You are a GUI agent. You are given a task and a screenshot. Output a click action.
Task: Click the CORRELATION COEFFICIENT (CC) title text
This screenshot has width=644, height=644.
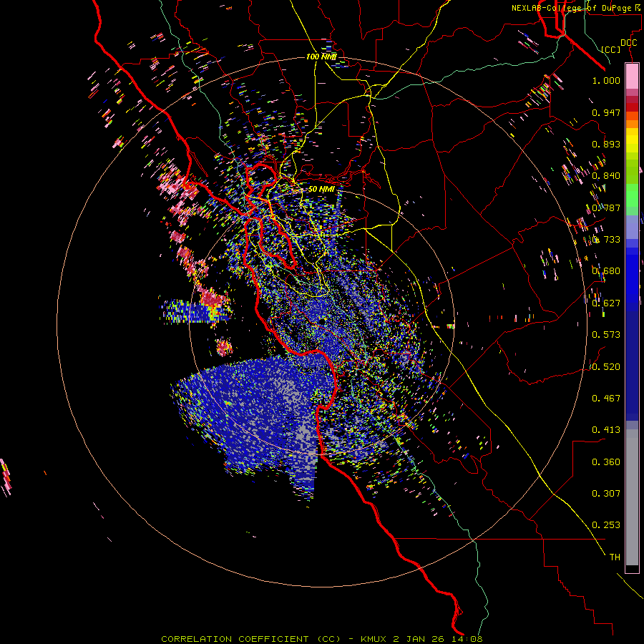click(250, 639)
